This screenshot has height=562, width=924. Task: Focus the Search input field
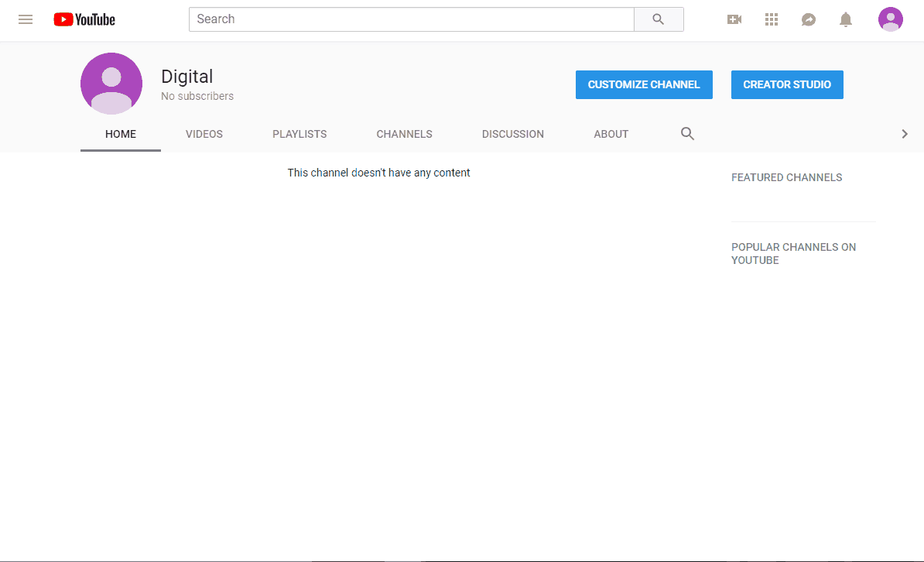(x=412, y=19)
